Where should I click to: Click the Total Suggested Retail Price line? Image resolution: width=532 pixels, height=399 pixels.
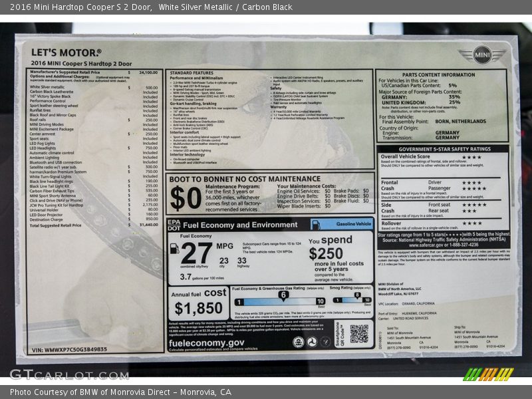coord(55,225)
